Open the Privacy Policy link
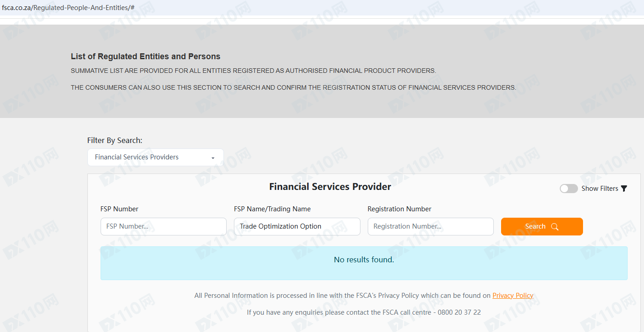The width and height of the screenshot is (644, 332). [x=512, y=296]
